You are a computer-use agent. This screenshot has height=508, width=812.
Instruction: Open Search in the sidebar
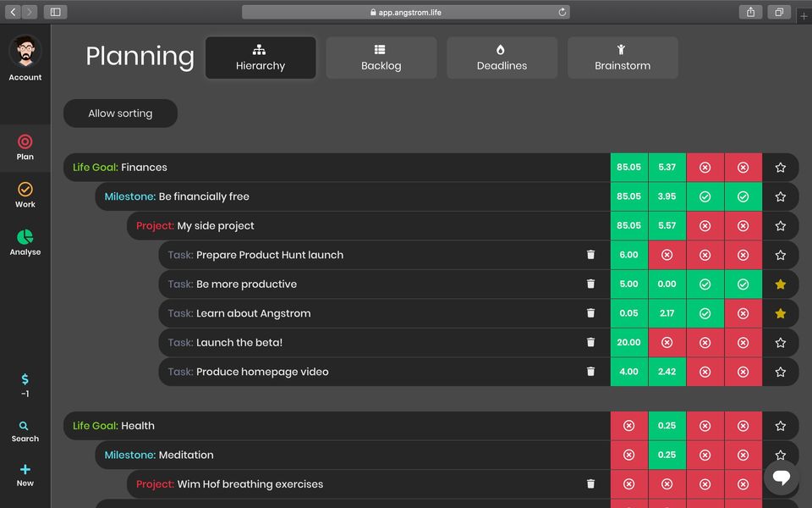pyautogui.click(x=25, y=431)
